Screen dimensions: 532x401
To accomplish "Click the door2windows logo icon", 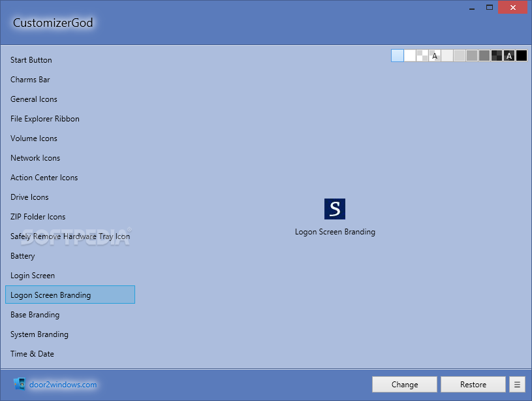I will pos(20,383).
